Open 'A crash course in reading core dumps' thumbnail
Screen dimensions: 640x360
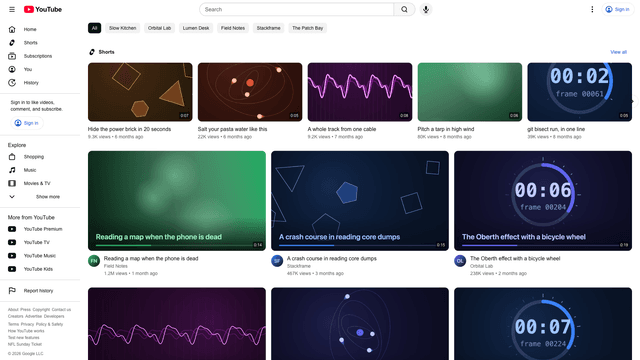pos(360,201)
